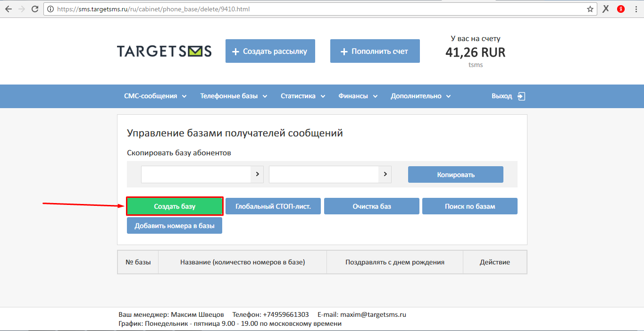Click the logout door icon next to Выход
Image resolution: width=644 pixels, height=331 pixels.
(x=521, y=96)
